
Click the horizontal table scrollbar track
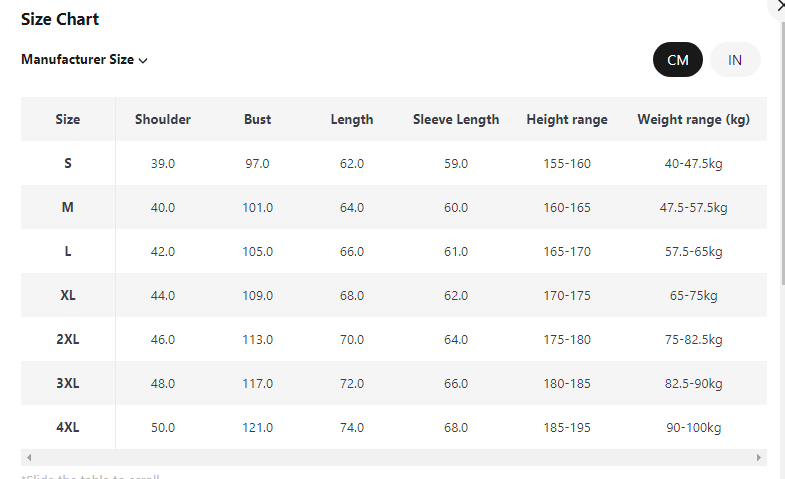pyautogui.click(x=400, y=457)
